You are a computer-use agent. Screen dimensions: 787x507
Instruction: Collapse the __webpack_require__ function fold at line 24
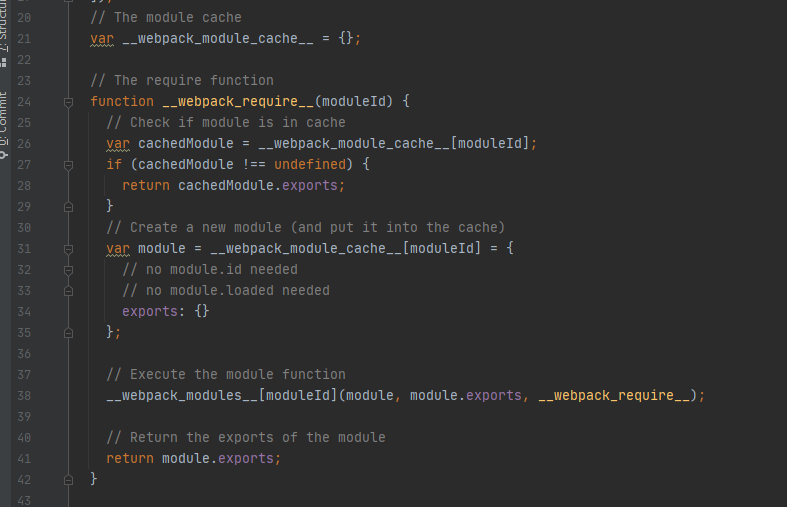point(69,102)
